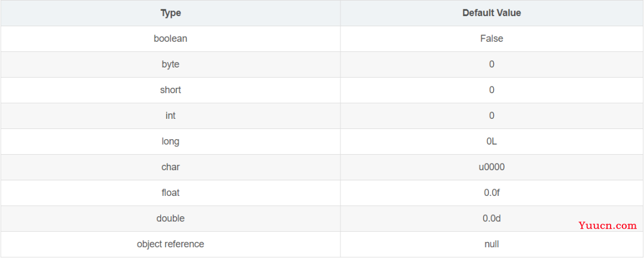Image resolution: width=644 pixels, height=258 pixels.
Task: Select the float type cell
Action: point(171,192)
